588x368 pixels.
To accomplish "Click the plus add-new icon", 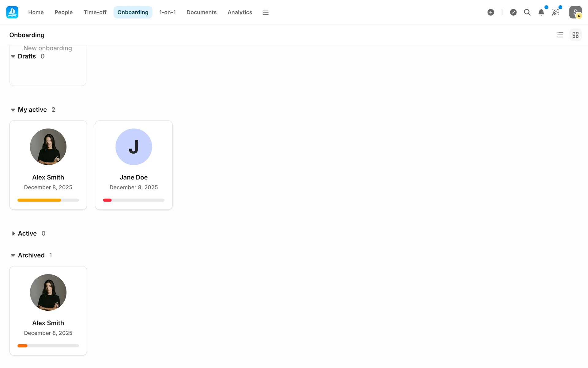I will [491, 12].
